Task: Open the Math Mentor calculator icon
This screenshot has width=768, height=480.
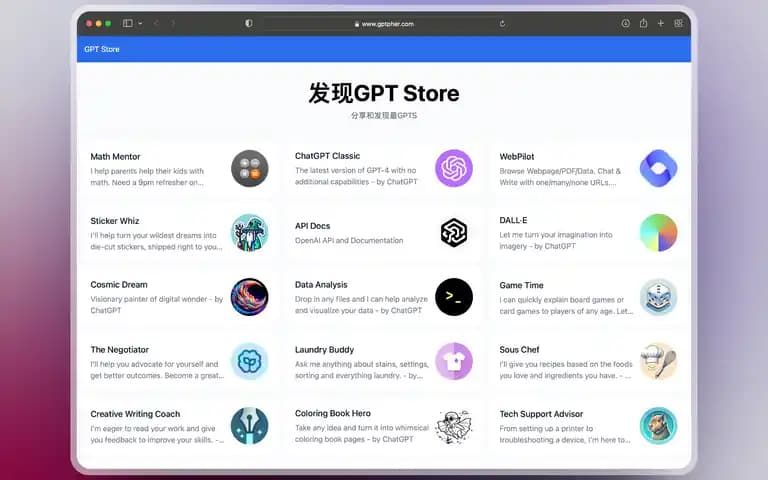Action: [250, 168]
